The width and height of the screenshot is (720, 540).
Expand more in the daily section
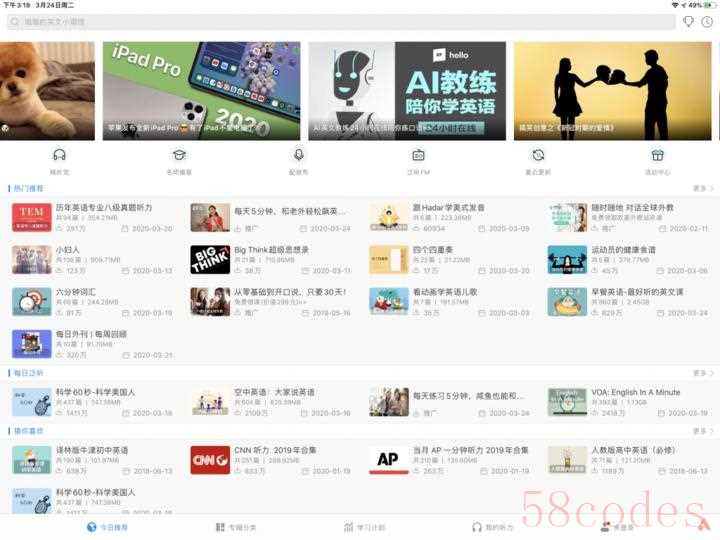point(703,373)
